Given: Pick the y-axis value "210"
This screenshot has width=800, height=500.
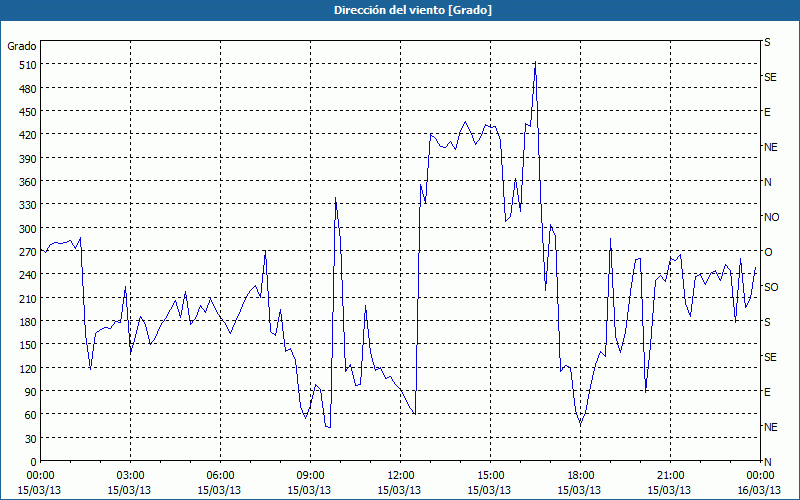Looking at the screenshot, I should tap(28, 298).
